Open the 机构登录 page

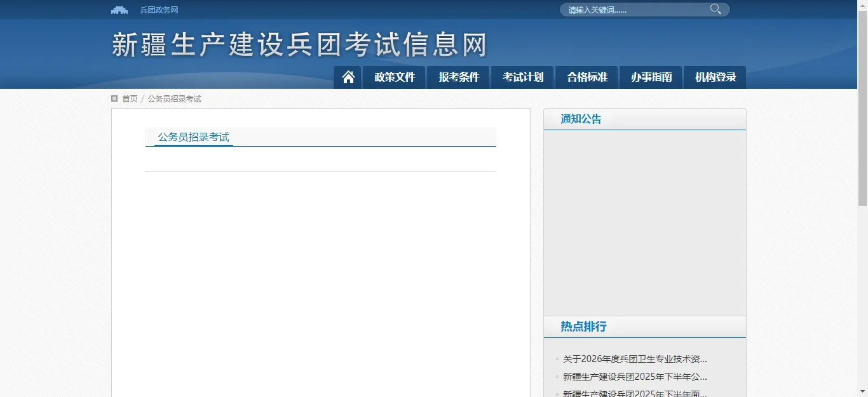tap(714, 77)
